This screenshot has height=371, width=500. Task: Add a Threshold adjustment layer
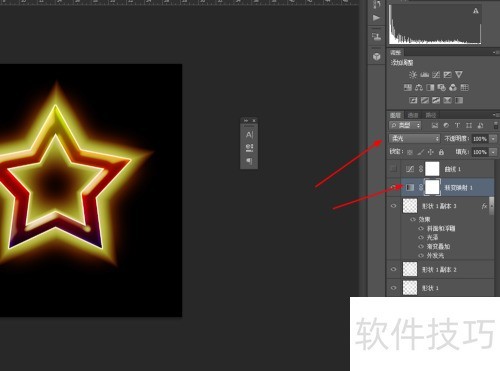click(x=436, y=100)
